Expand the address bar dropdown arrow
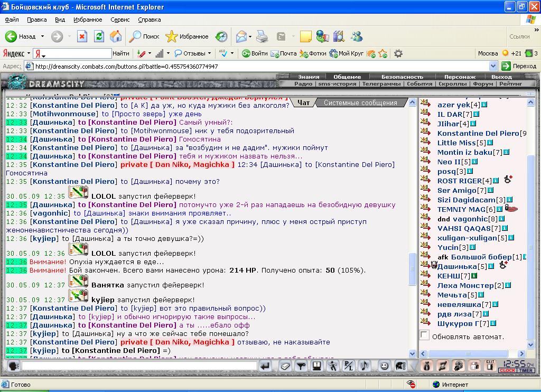This screenshot has height=392, width=541. point(493,66)
